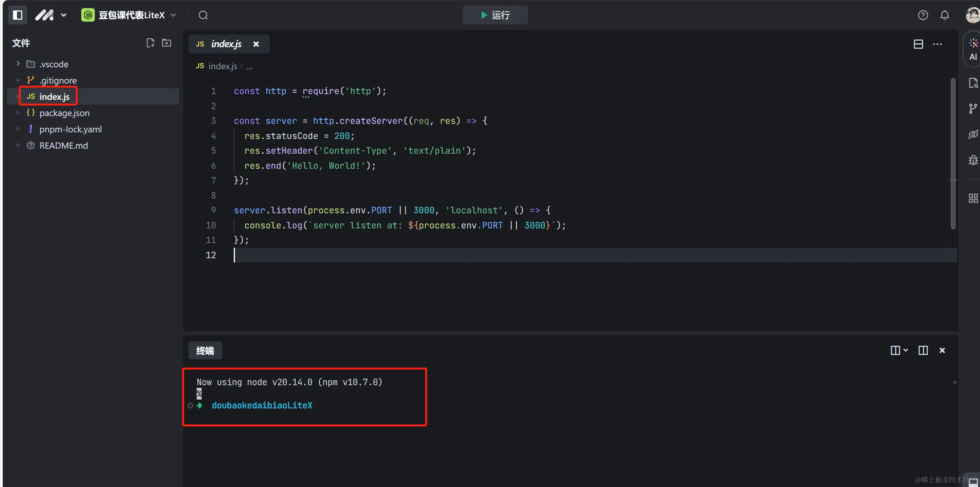Open the 豆包课代表LiteX project dropdown
Viewport: 980px width, 487px height.
[x=129, y=15]
